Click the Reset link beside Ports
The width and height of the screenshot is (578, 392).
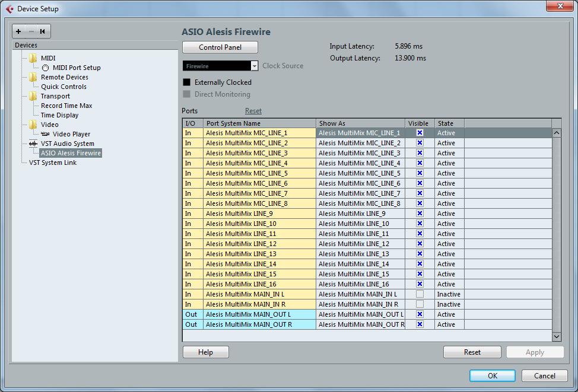(x=253, y=111)
